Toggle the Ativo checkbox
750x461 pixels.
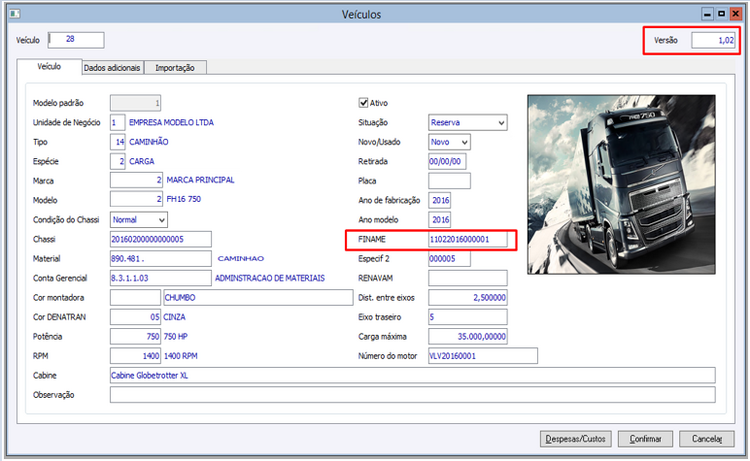pos(364,103)
